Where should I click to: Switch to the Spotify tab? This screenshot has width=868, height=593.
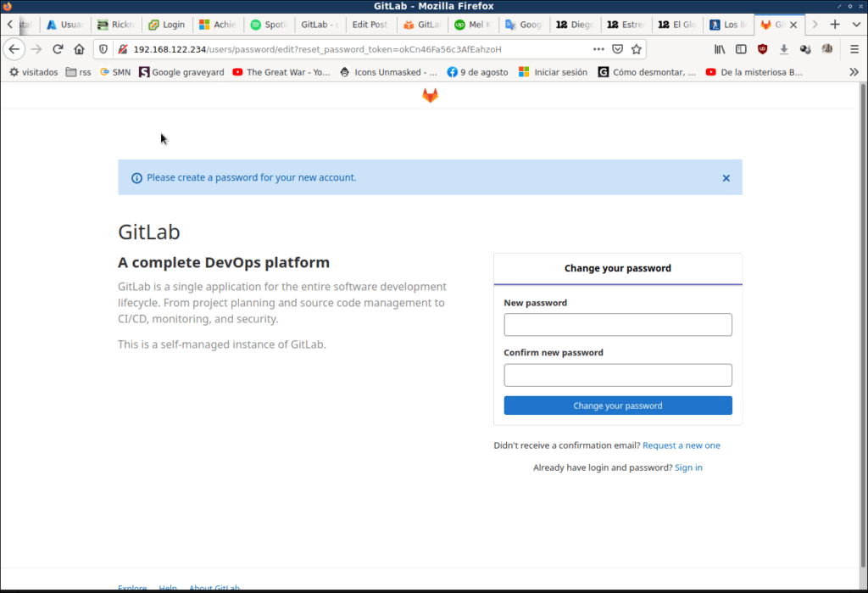pyautogui.click(x=269, y=25)
